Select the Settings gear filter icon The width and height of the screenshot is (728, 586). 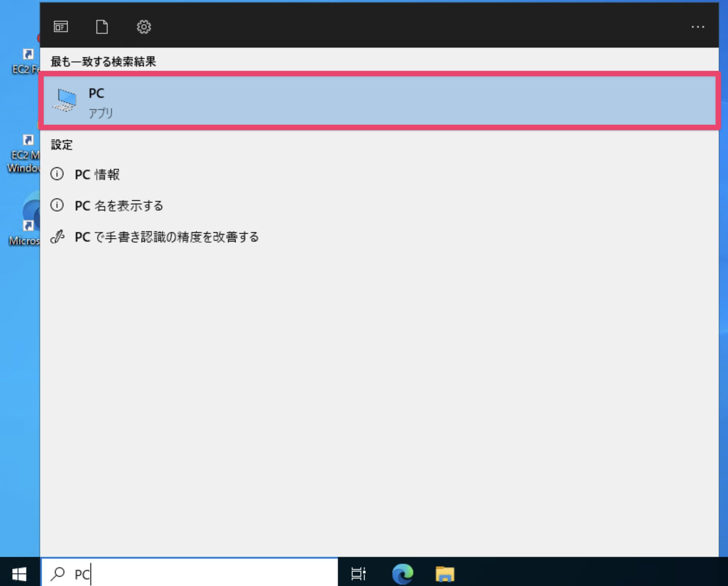click(x=144, y=27)
